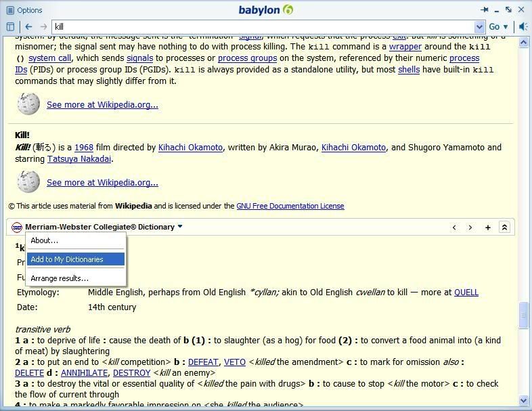Click the Options list icon

coord(11,10)
